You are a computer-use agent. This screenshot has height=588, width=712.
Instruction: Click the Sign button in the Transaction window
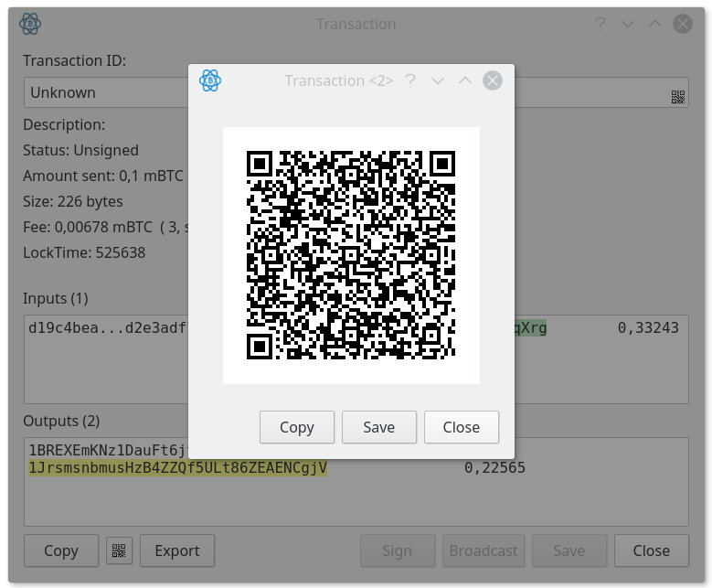click(x=398, y=551)
